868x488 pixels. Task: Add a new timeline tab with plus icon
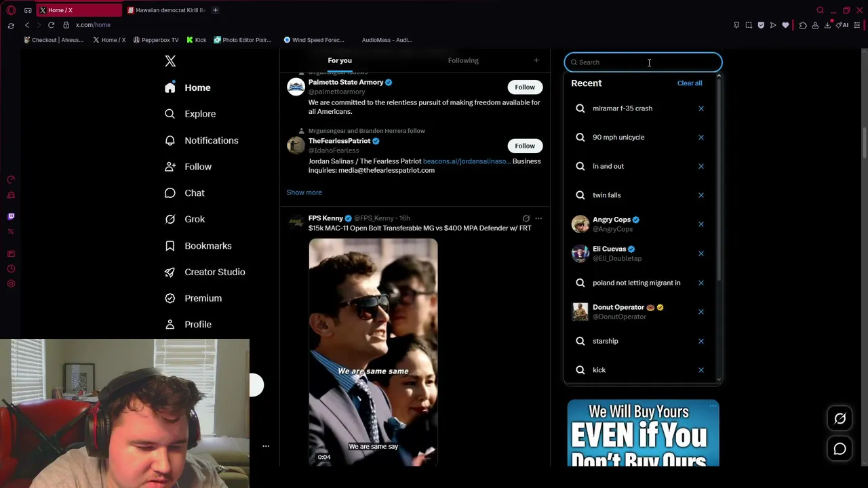[536, 60]
